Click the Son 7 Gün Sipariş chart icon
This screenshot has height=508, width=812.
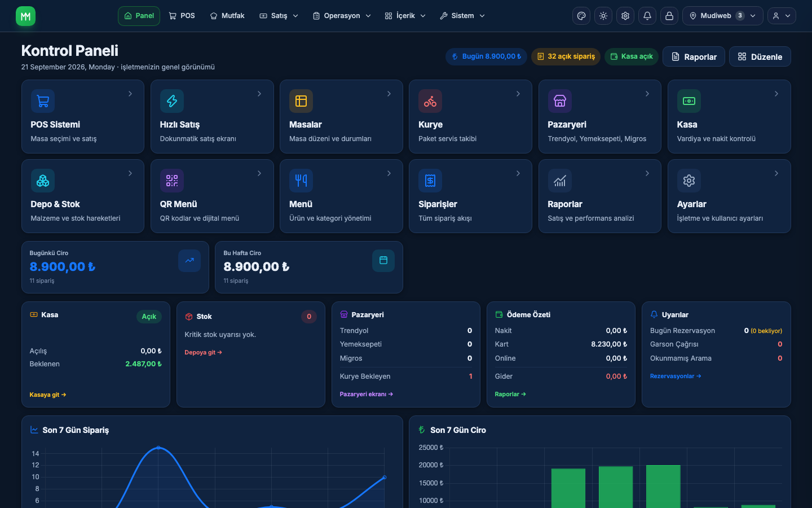click(34, 430)
